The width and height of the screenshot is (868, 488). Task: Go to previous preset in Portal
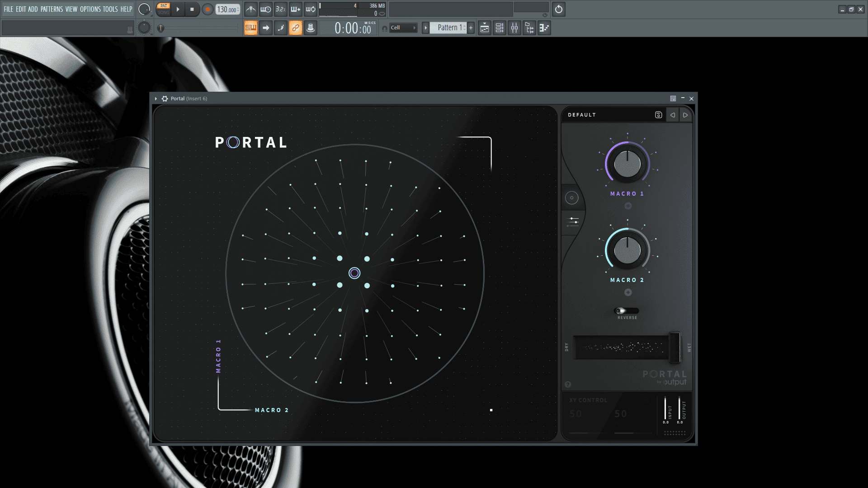[x=673, y=115]
